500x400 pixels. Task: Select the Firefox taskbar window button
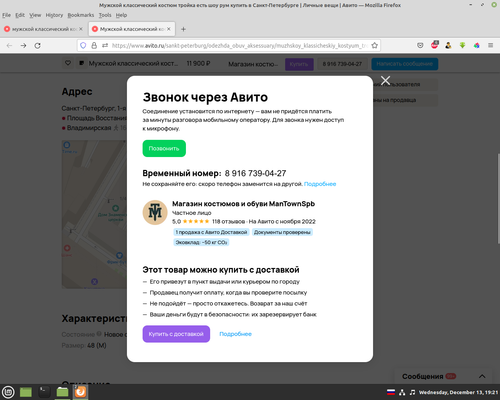click(x=80, y=392)
